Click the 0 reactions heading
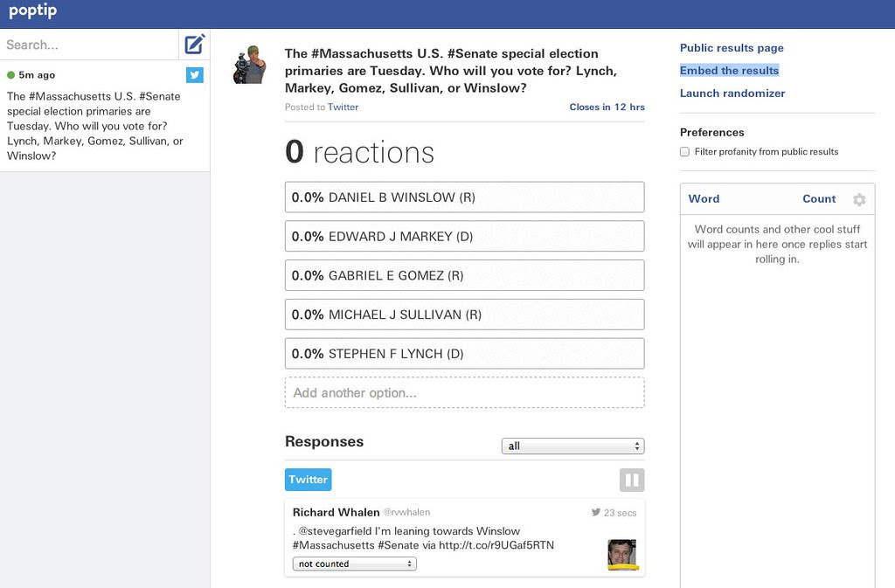 click(x=359, y=152)
